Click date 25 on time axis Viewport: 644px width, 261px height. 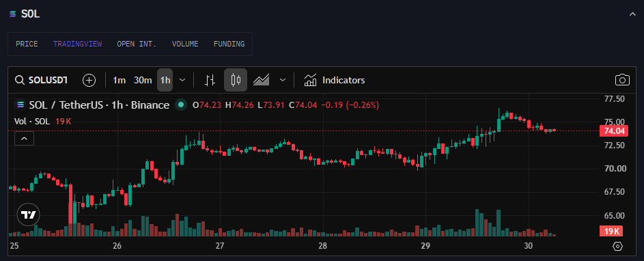tap(14, 246)
